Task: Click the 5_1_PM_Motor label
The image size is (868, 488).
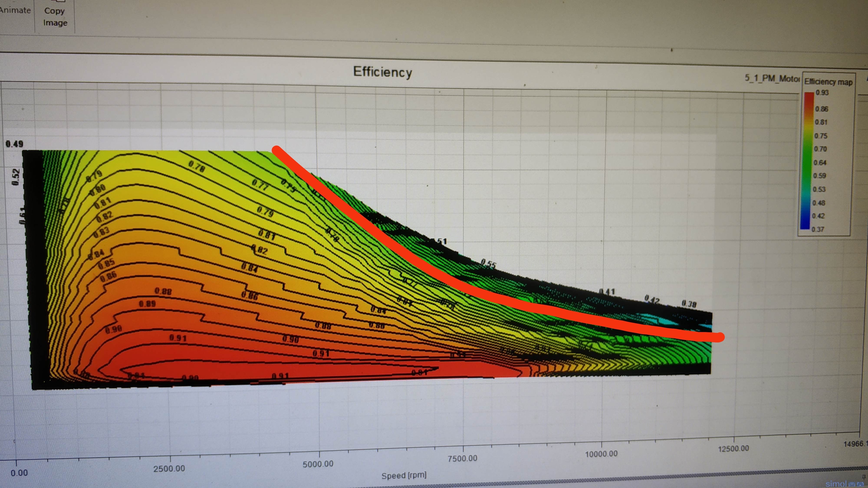Action: tap(772, 79)
